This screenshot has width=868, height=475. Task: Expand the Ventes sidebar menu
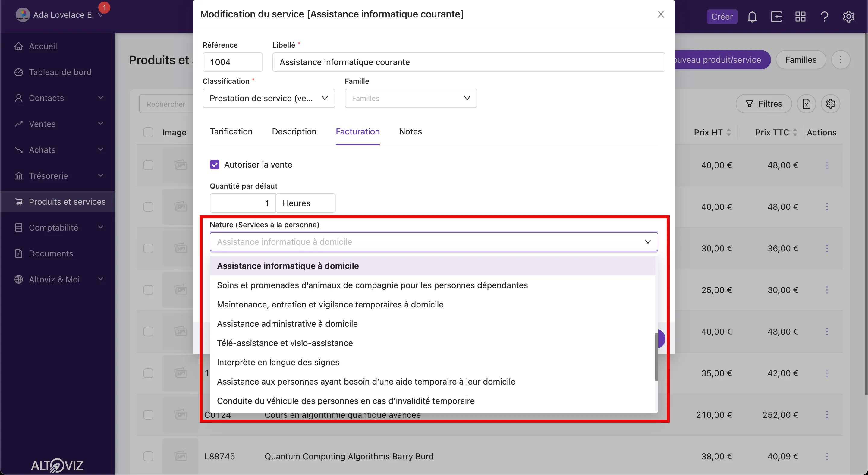100,124
